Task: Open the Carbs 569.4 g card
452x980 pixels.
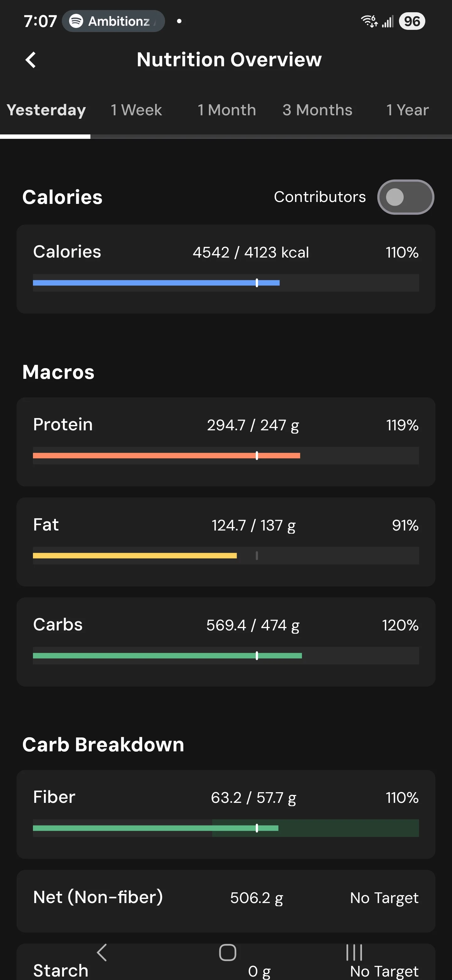Action: 226,642
